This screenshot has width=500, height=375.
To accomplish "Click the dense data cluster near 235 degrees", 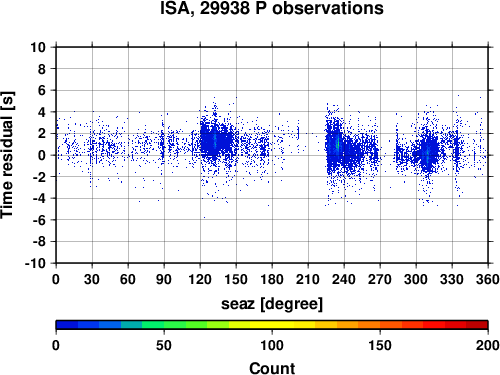I will click(x=337, y=147).
